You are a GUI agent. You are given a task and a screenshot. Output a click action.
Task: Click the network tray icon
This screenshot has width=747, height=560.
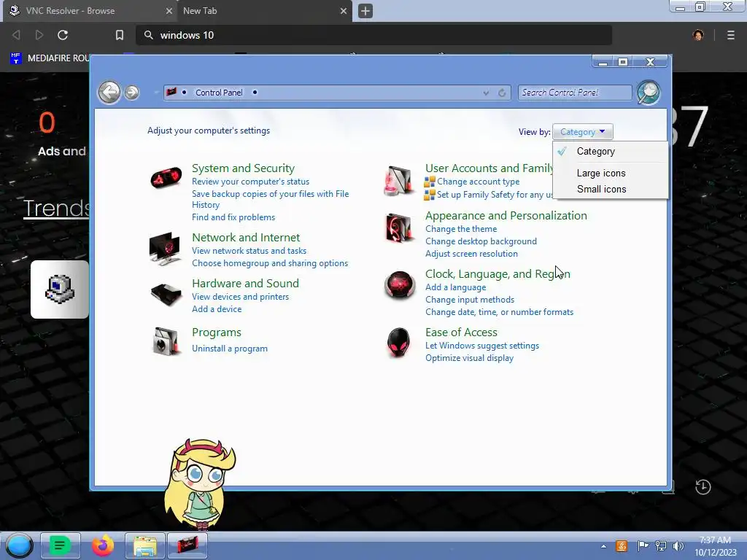click(661, 545)
